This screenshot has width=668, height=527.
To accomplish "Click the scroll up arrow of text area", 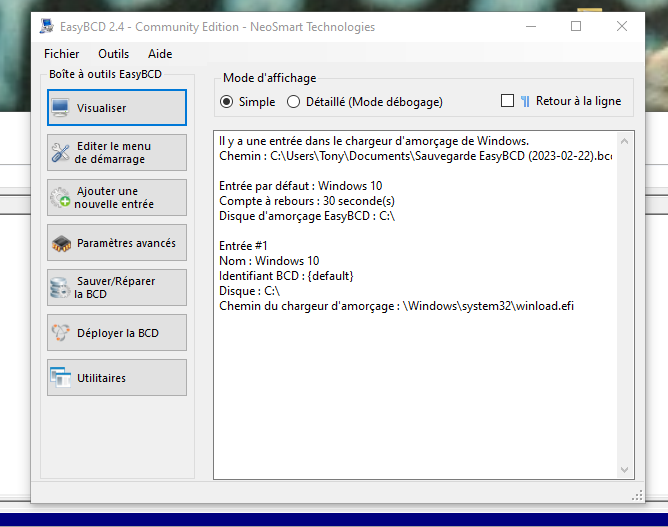I will 625,141.
